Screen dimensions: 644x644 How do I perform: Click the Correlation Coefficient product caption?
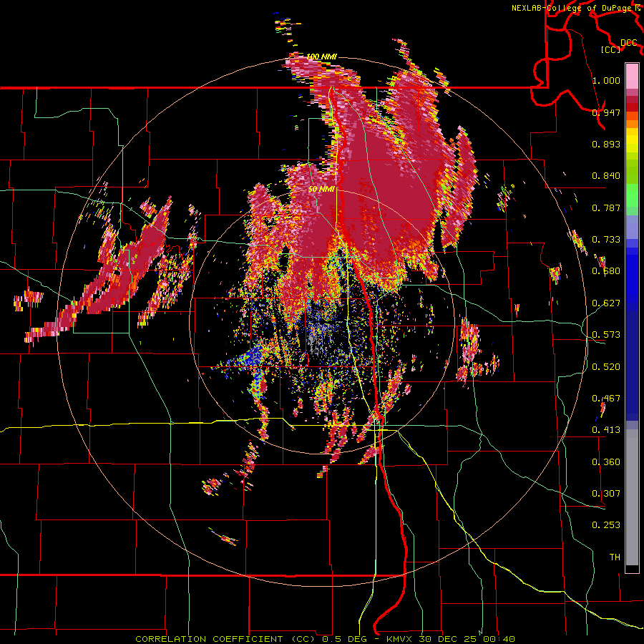tap(325, 639)
